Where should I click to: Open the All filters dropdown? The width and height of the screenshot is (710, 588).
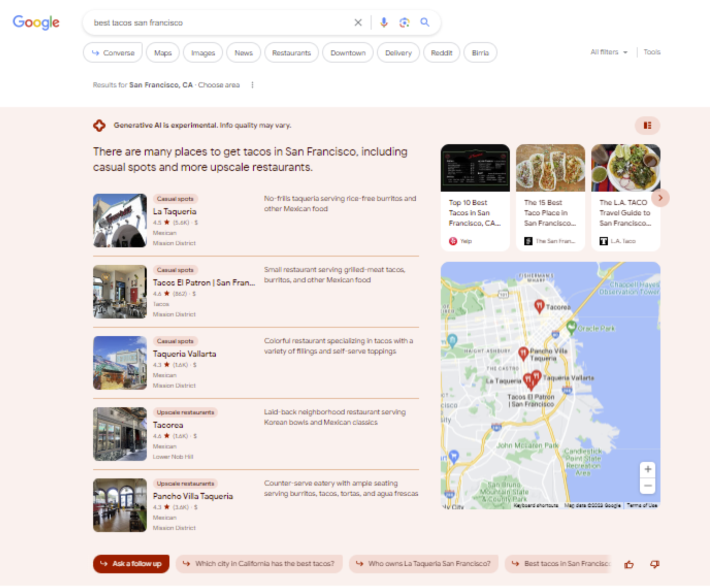[x=609, y=52]
